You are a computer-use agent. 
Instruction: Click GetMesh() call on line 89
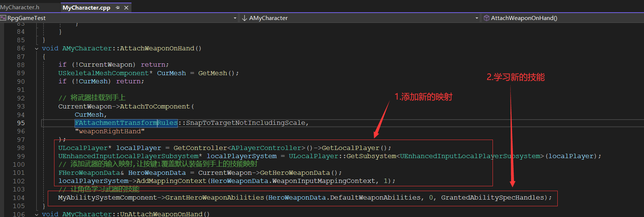click(x=217, y=73)
